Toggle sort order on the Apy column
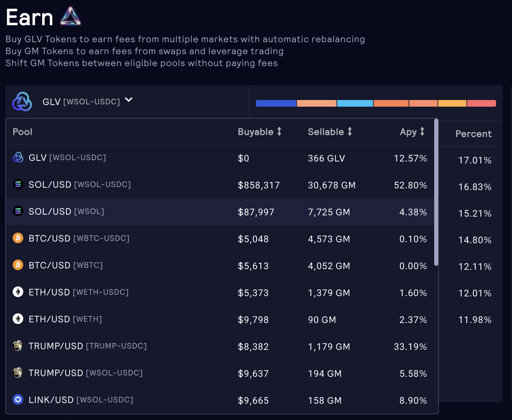Screen dimensions: 512x420 click(422, 132)
